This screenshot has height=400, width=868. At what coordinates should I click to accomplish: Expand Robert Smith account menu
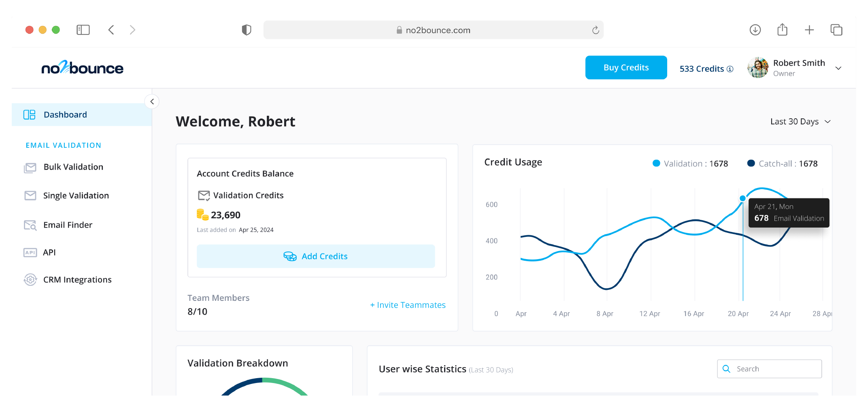pyautogui.click(x=838, y=68)
